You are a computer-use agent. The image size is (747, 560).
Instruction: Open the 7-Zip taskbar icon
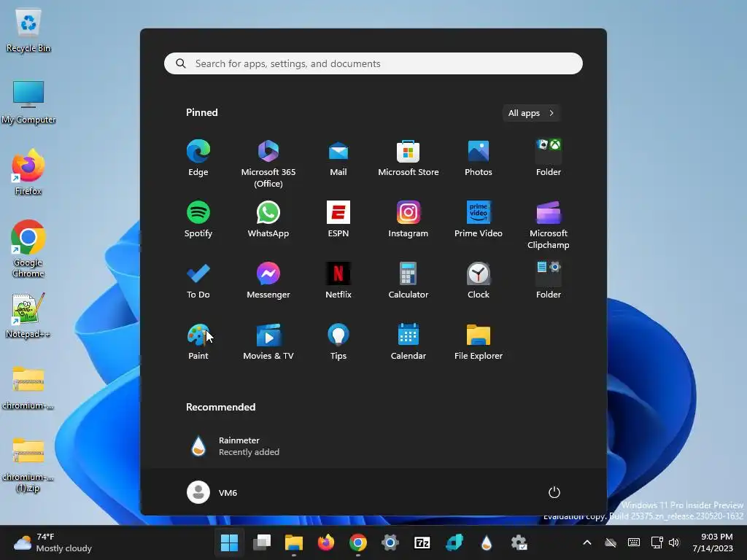point(422,542)
